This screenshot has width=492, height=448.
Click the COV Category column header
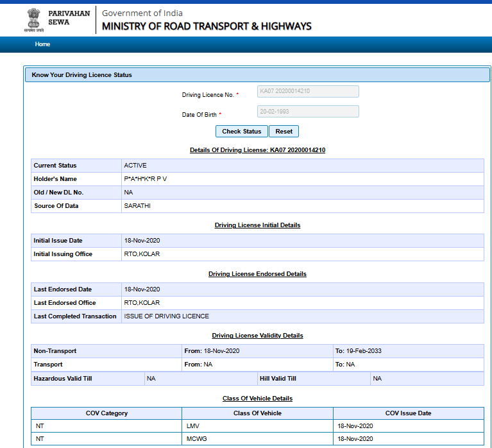[106, 413]
